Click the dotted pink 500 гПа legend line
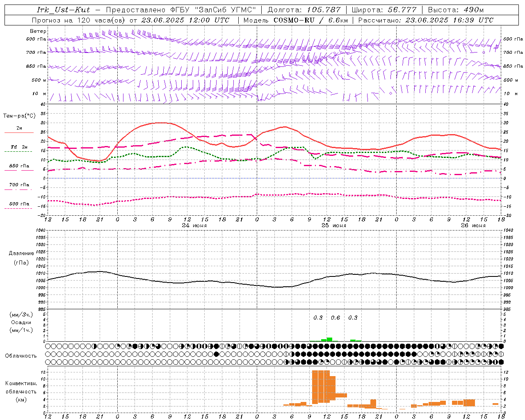The width and height of the screenshot is (525, 420). pos(18,208)
